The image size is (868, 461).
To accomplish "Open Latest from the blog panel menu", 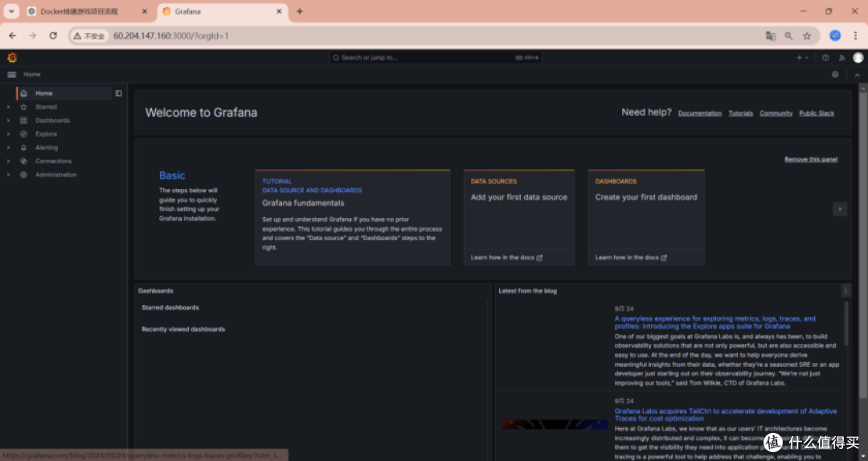I will click(x=845, y=290).
